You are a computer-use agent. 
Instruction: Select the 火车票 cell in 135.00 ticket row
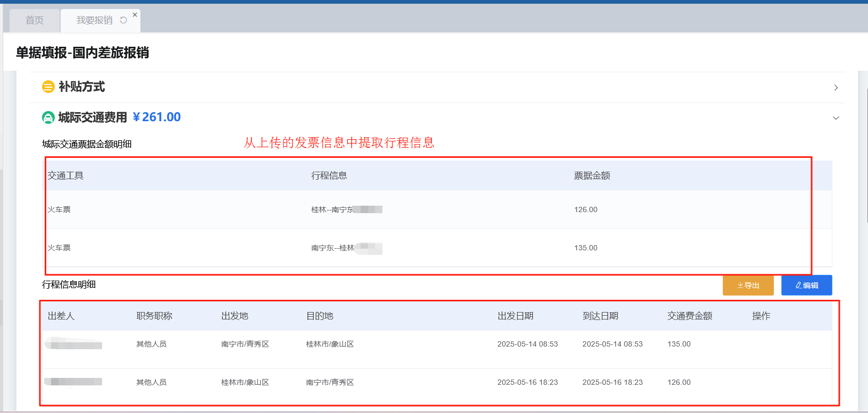coord(59,248)
